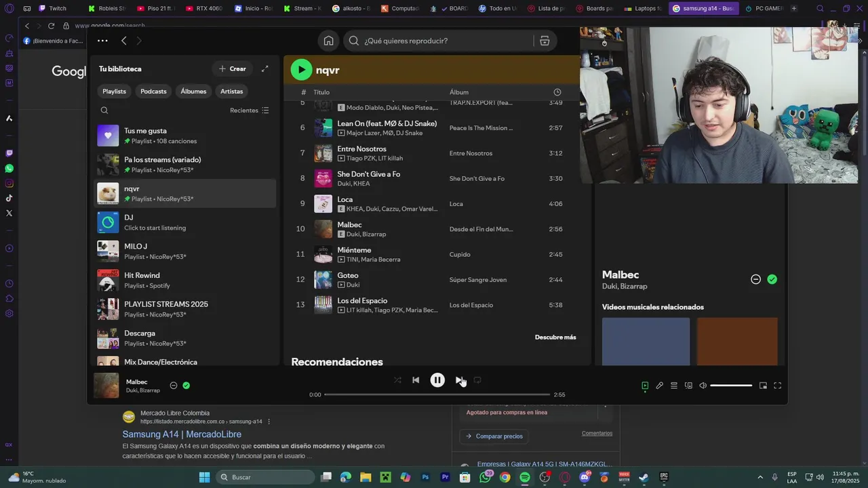Toggle Now Playing view
The height and width of the screenshot is (488, 868).
[x=645, y=386]
